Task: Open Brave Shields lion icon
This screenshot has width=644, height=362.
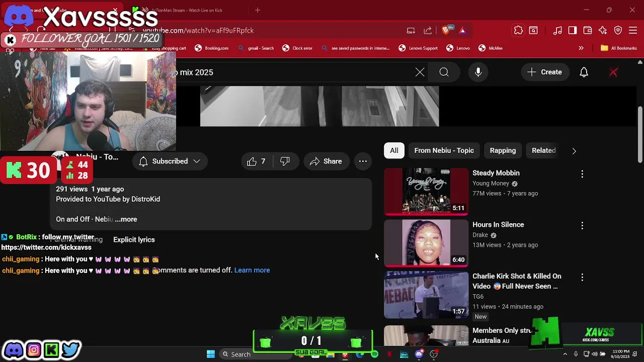Action: point(445,30)
